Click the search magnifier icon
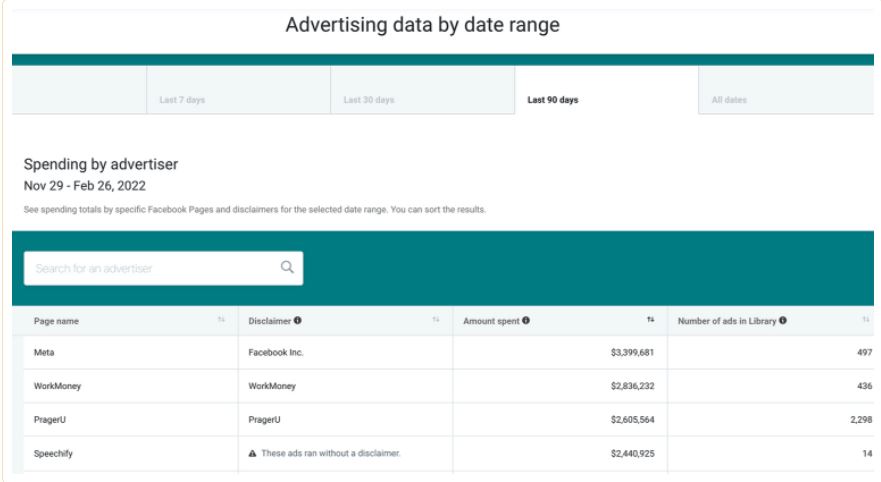Image resolution: width=881 pixels, height=482 pixels. point(287,267)
